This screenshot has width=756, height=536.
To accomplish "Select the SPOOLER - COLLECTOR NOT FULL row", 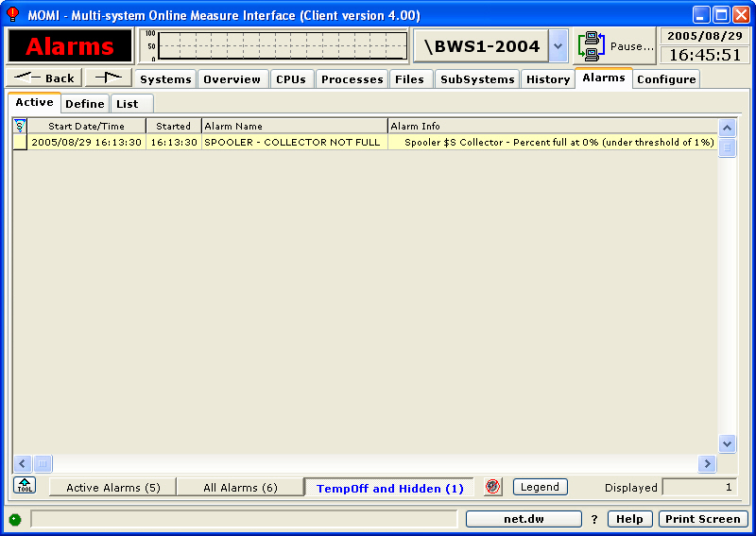I will [292, 142].
